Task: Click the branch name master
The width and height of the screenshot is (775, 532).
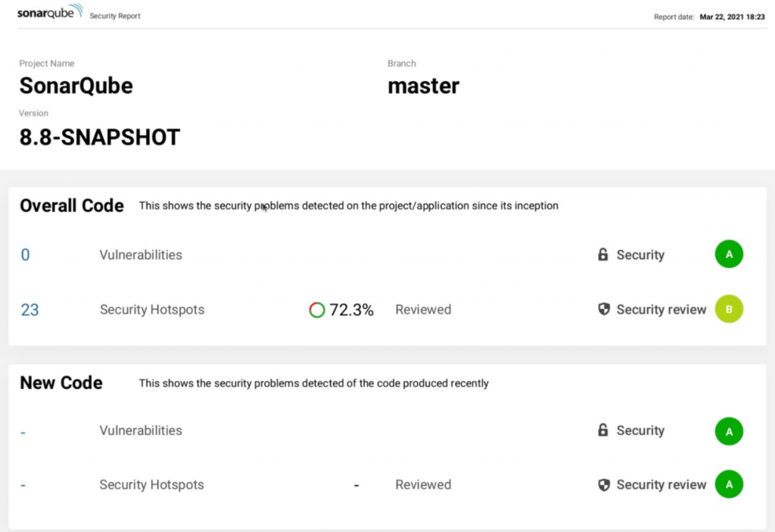Action: pyautogui.click(x=423, y=86)
